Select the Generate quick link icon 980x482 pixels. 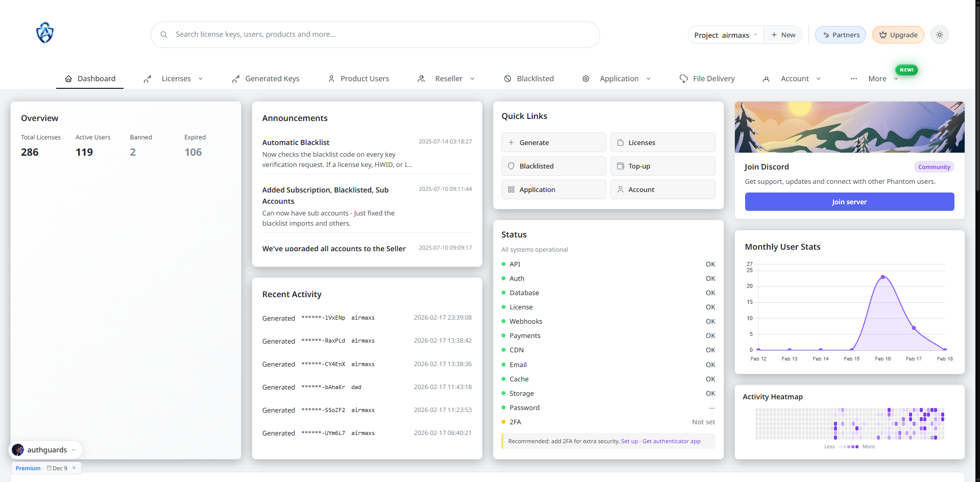512,142
